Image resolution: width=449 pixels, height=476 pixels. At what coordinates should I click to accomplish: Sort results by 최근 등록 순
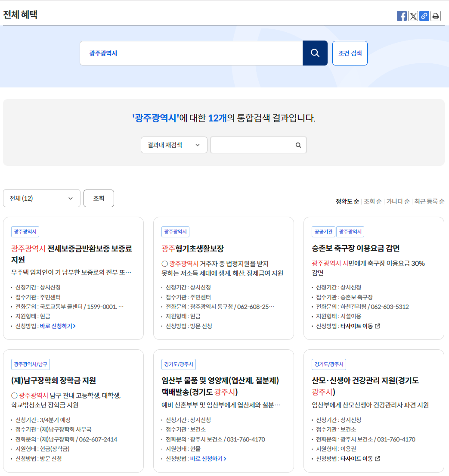tap(429, 201)
